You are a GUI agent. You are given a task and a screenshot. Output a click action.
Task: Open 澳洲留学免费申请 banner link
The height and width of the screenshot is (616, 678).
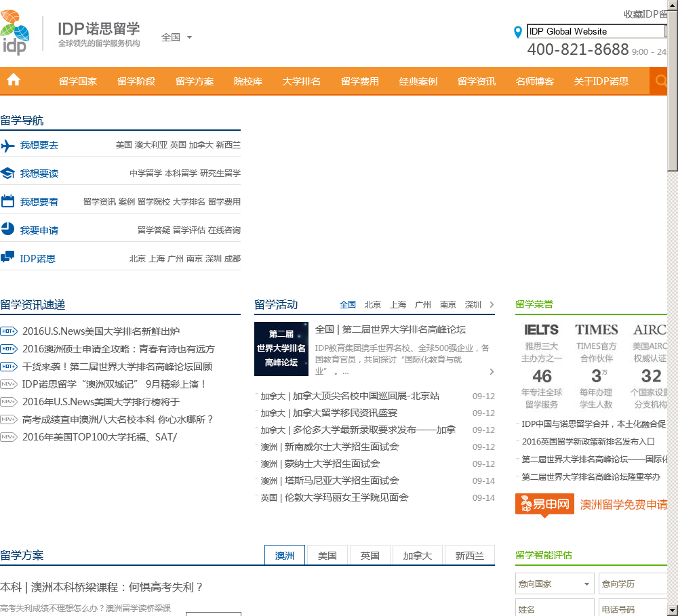[x=624, y=504]
